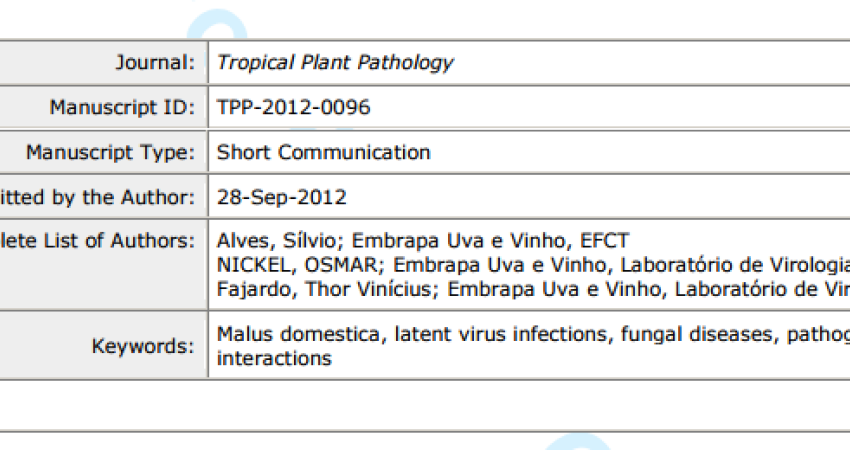Select the "Short Communication" text
The image size is (850, 450).
coord(323,153)
